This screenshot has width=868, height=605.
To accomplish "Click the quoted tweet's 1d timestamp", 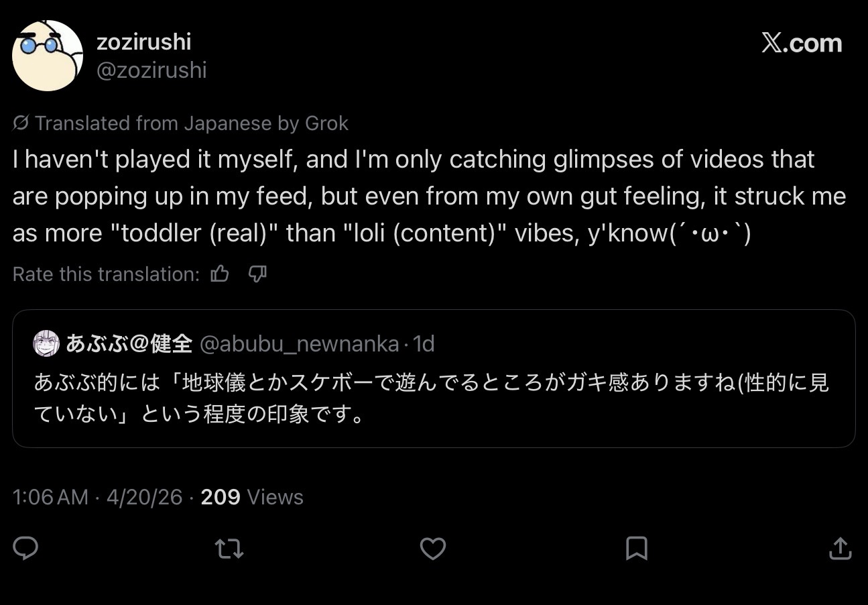I will 424,343.
